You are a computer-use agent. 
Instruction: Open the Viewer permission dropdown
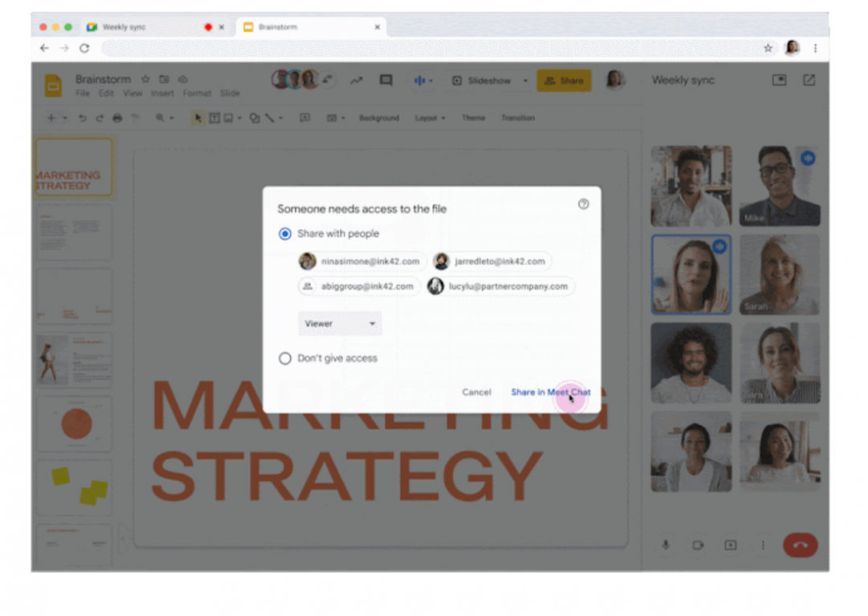coord(340,323)
